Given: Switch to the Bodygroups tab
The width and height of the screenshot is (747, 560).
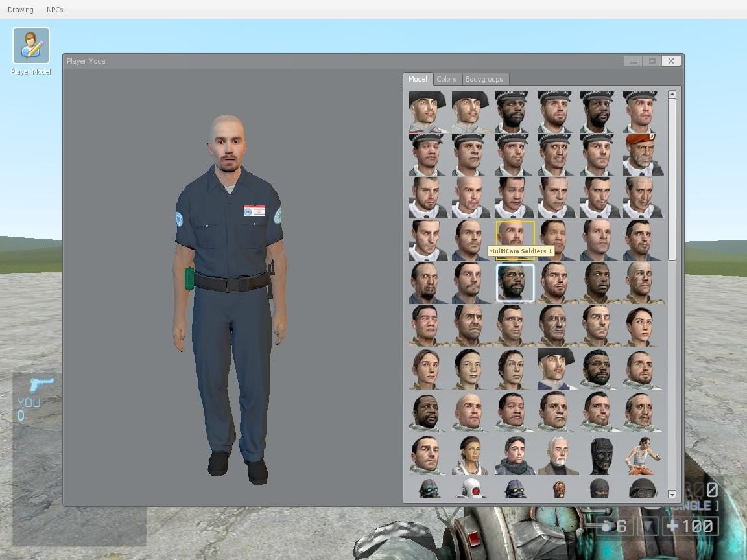Looking at the screenshot, I should (485, 78).
